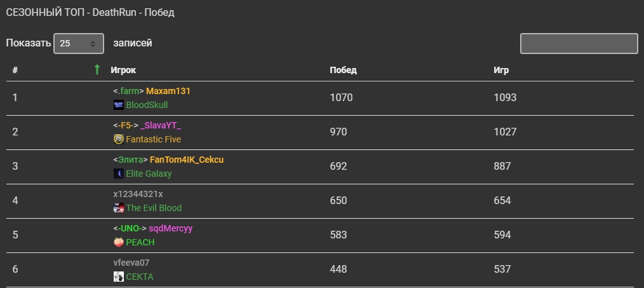Image resolution: width=644 pixels, height=288 pixels.
Task: Sort table by Побед column header
Action: 343,70
